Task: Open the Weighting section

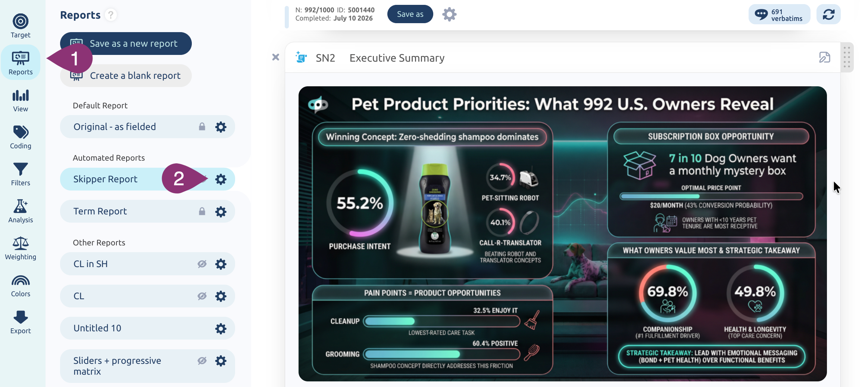Action: (x=21, y=248)
